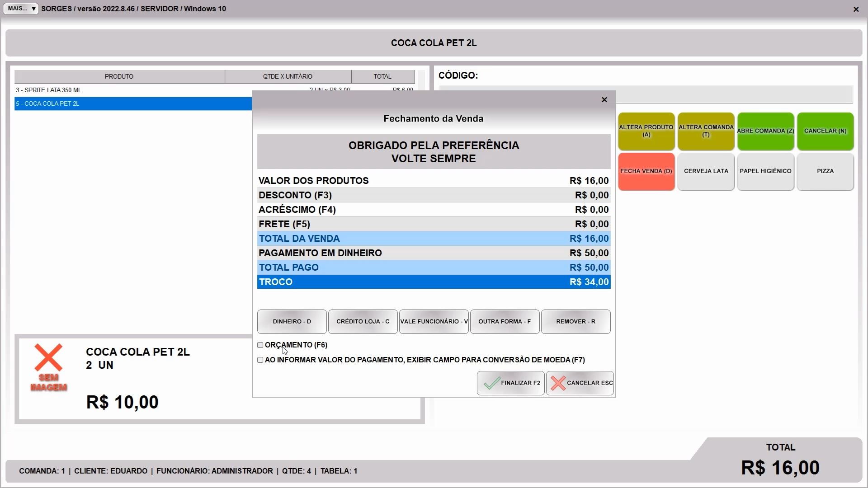868x488 pixels.
Task: Click the Código input field
Action: (x=735, y=95)
